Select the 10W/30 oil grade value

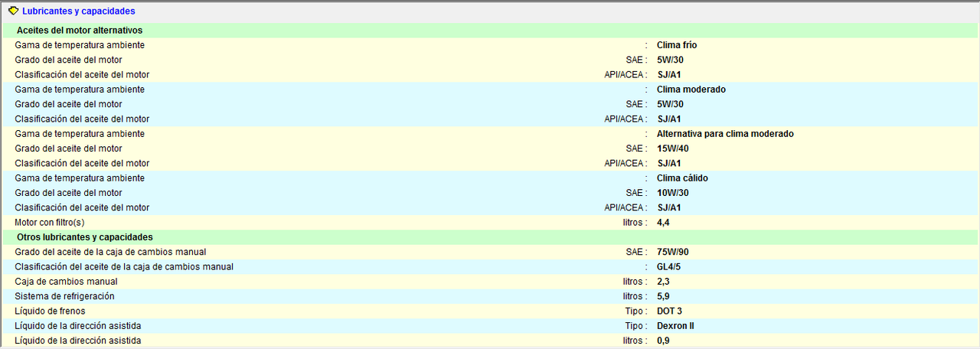coord(673,193)
